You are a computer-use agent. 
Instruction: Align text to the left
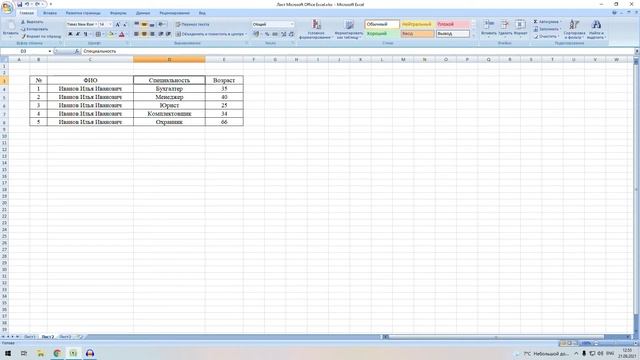(x=137, y=34)
